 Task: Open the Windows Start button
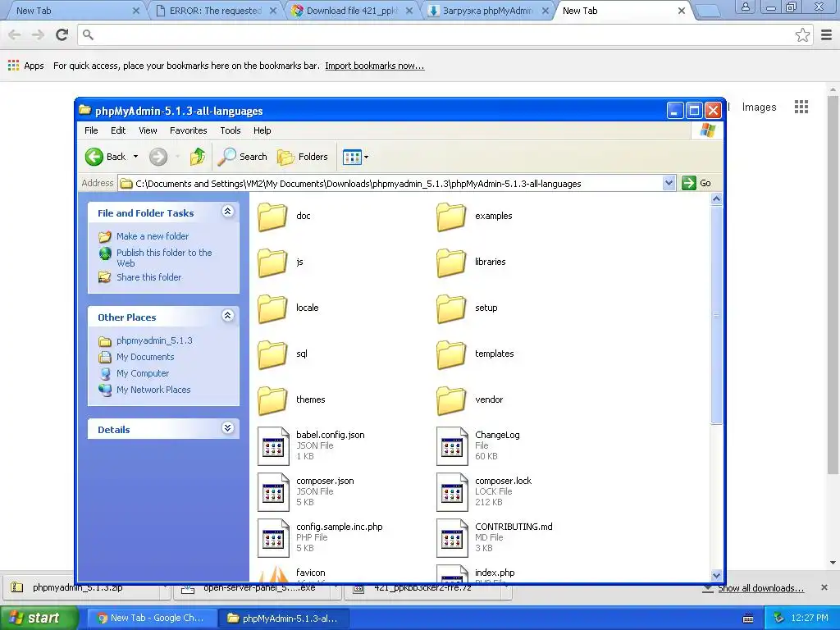click(39, 618)
